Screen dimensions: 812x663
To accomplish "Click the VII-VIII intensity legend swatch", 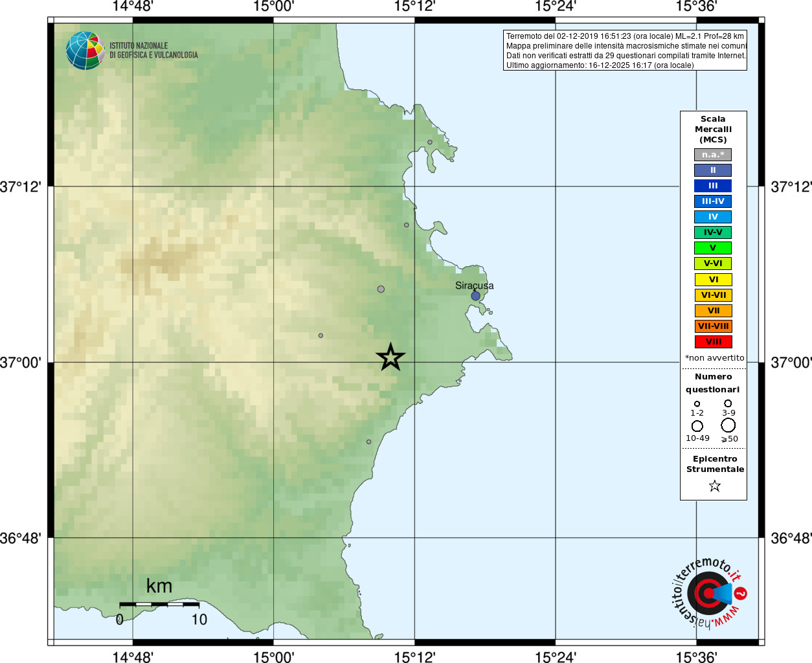I will [714, 326].
